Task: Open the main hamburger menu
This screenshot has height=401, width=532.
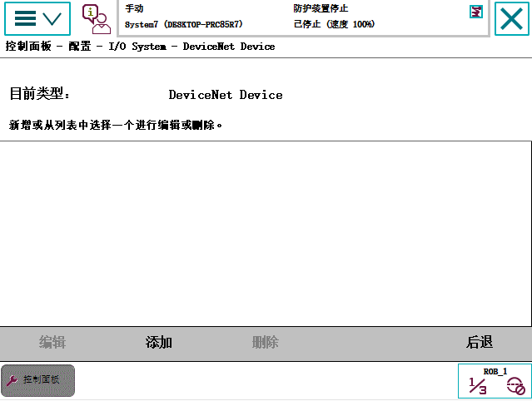Action: coord(37,18)
